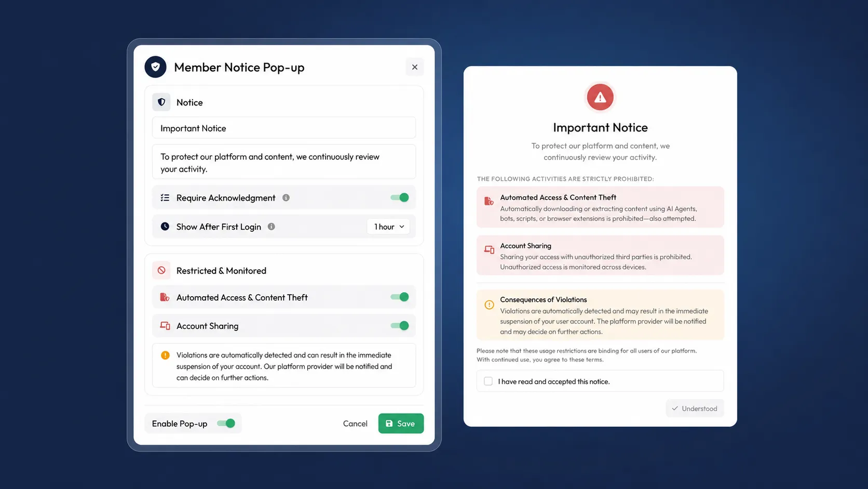Toggle Automated Access & Content Theft switch
This screenshot has height=489, width=868.
[400, 297]
